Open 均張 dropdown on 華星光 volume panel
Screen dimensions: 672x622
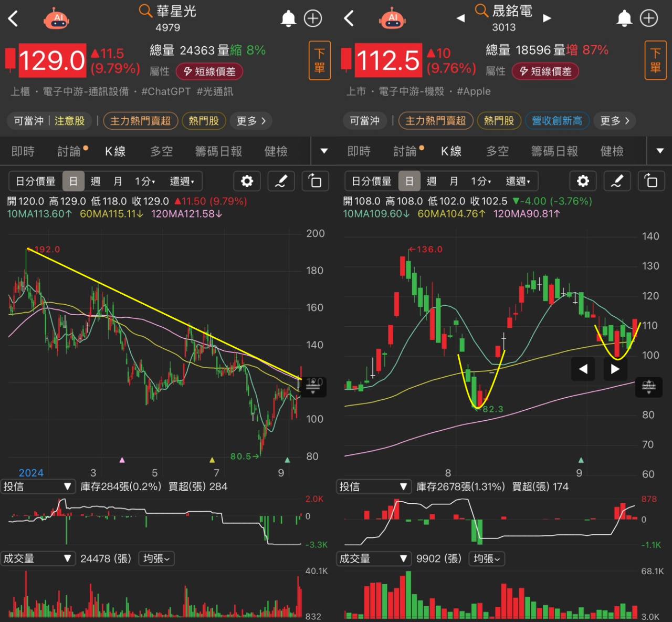(x=156, y=558)
